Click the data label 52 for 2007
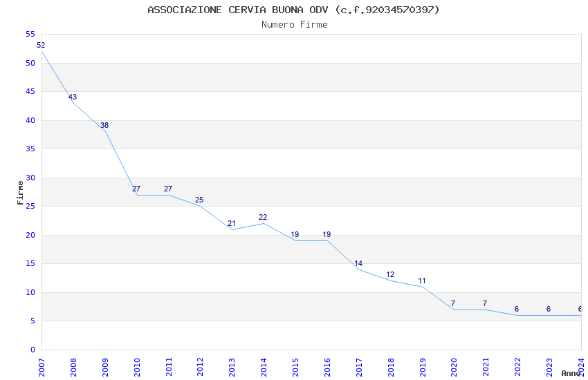Screen dimensions: 588x380 point(41,45)
